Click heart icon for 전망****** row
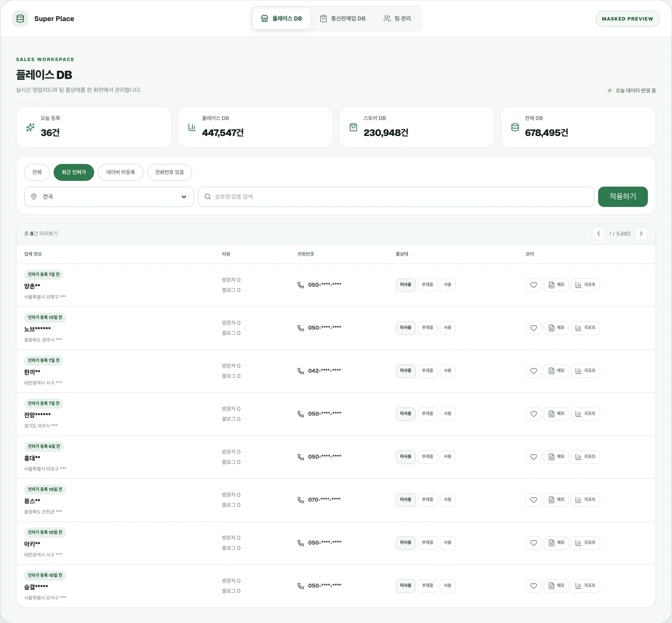672x623 pixels. coord(533,414)
